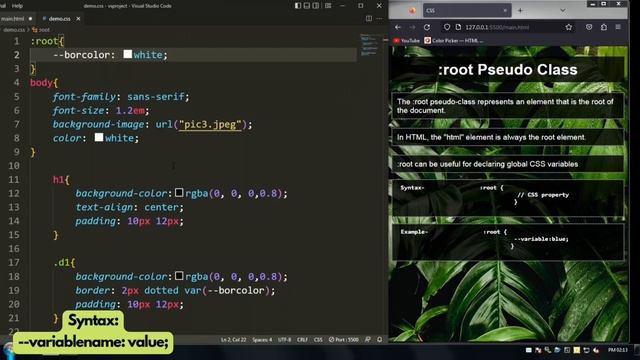Image resolution: width=640 pixels, height=360 pixels.
Task: Click the keyboard tray icon in taskbar
Action: pos(529,350)
